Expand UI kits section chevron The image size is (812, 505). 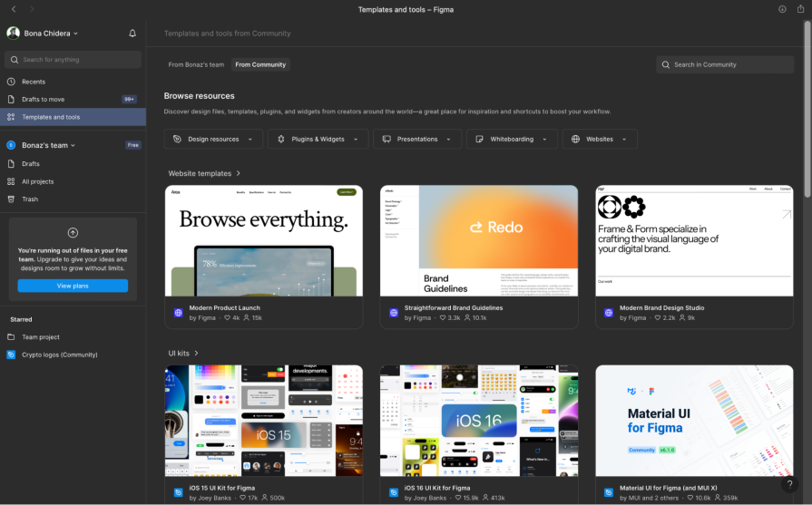pyautogui.click(x=196, y=354)
